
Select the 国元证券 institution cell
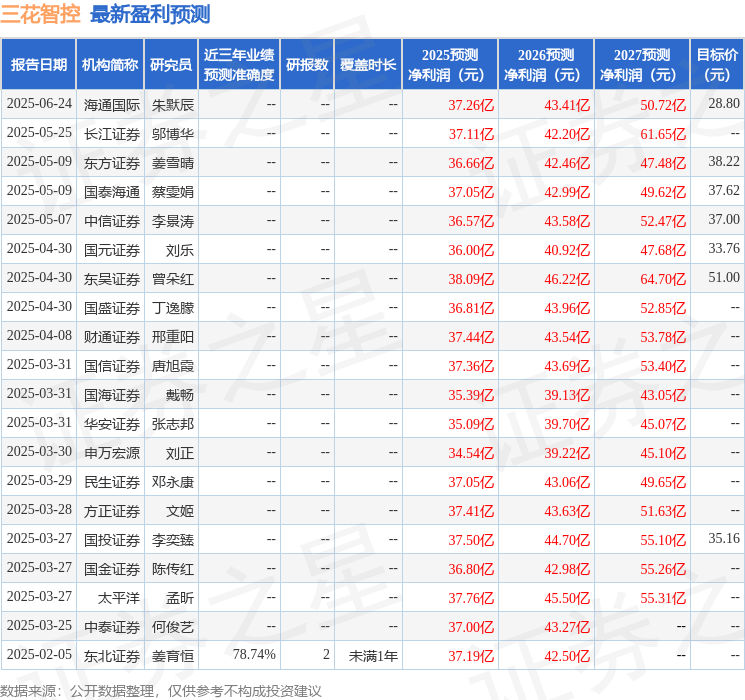[x=112, y=250]
